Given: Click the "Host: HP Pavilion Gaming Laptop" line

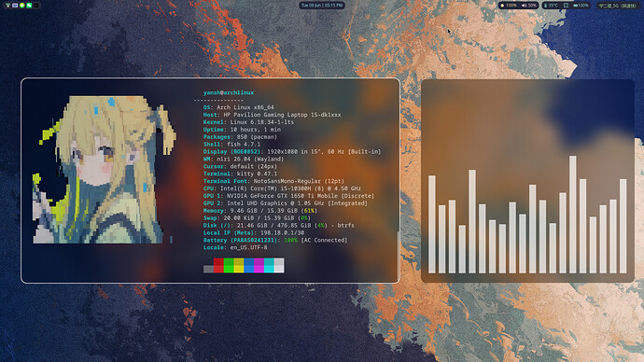Looking at the screenshot, I should [x=272, y=115].
